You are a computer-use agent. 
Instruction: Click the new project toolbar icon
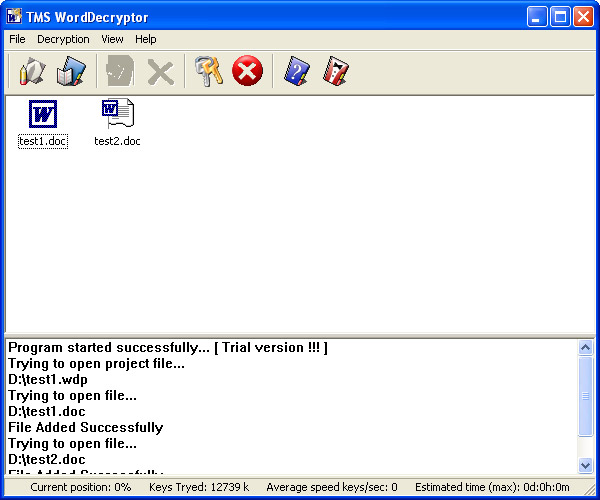(x=32, y=71)
